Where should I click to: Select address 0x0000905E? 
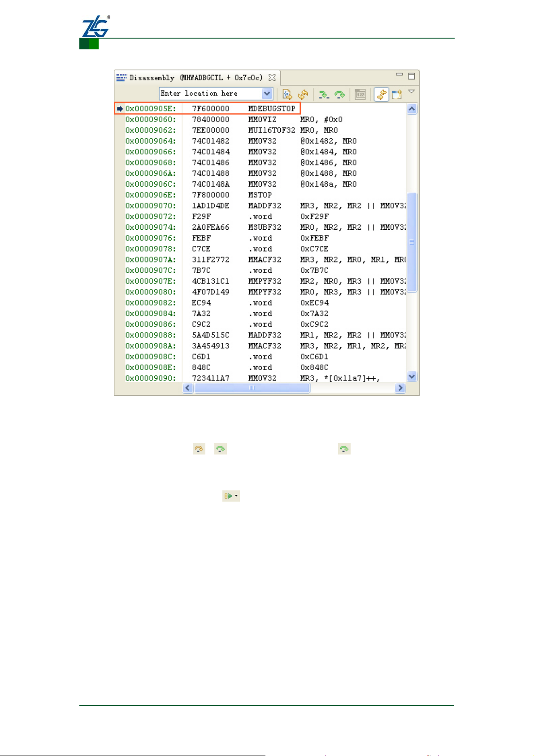pyautogui.click(x=151, y=109)
